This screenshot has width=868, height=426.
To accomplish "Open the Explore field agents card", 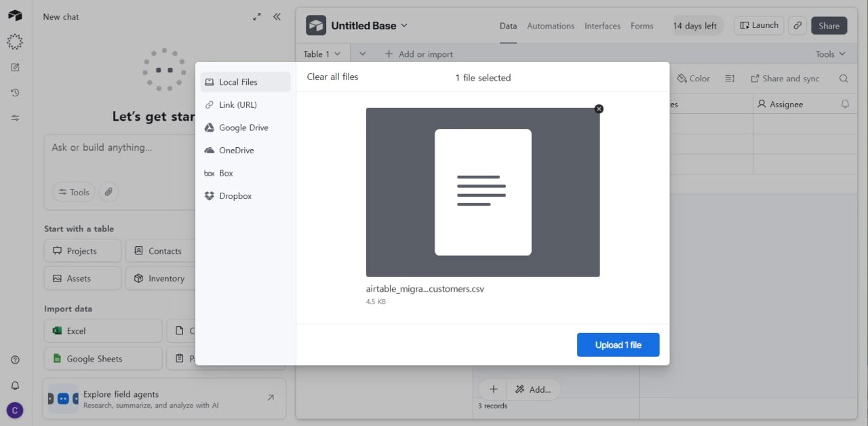I will [164, 399].
